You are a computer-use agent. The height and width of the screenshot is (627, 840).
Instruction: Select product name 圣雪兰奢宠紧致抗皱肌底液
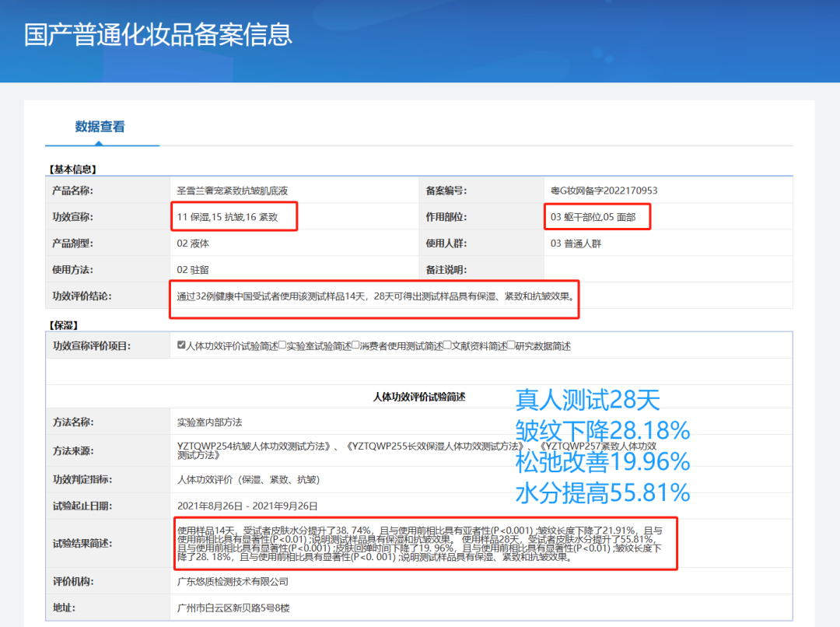point(233,191)
